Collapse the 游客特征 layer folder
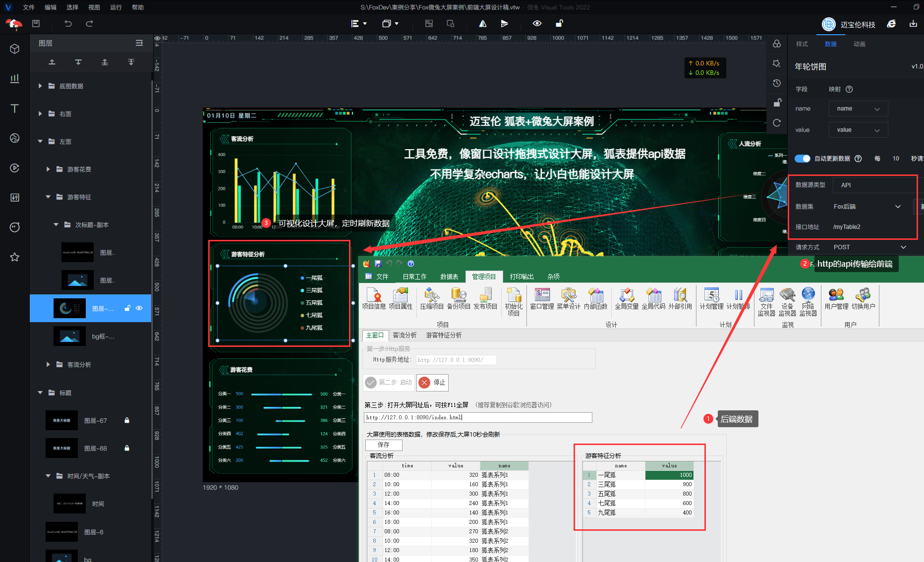This screenshot has height=562, width=924. click(48, 197)
